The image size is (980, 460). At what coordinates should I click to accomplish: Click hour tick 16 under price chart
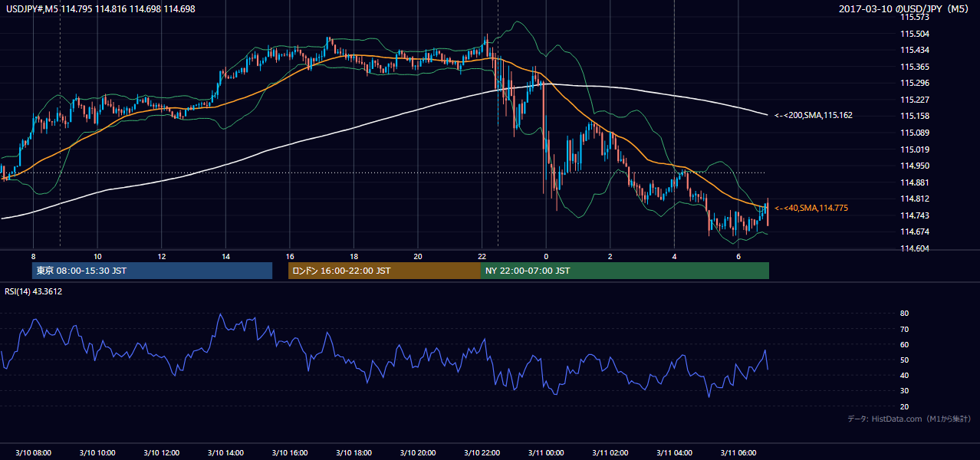(x=289, y=255)
